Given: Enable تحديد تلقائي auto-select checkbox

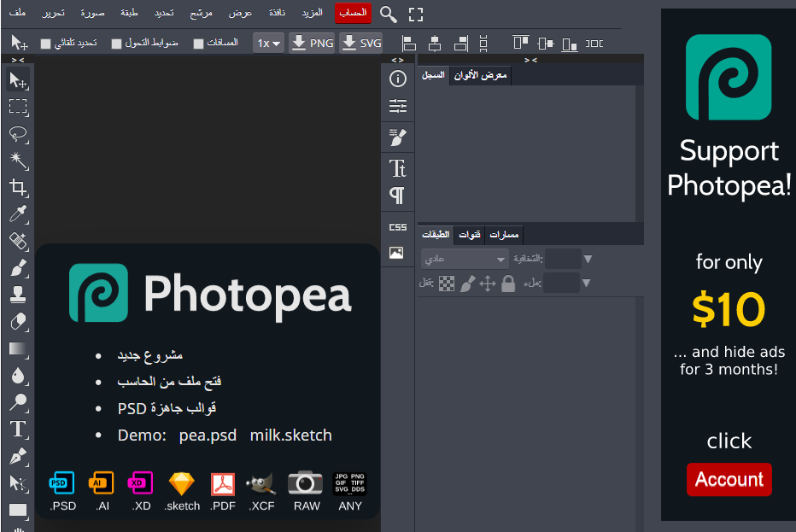Looking at the screenshot, I should pyautogui.click(x=45, y=44).
